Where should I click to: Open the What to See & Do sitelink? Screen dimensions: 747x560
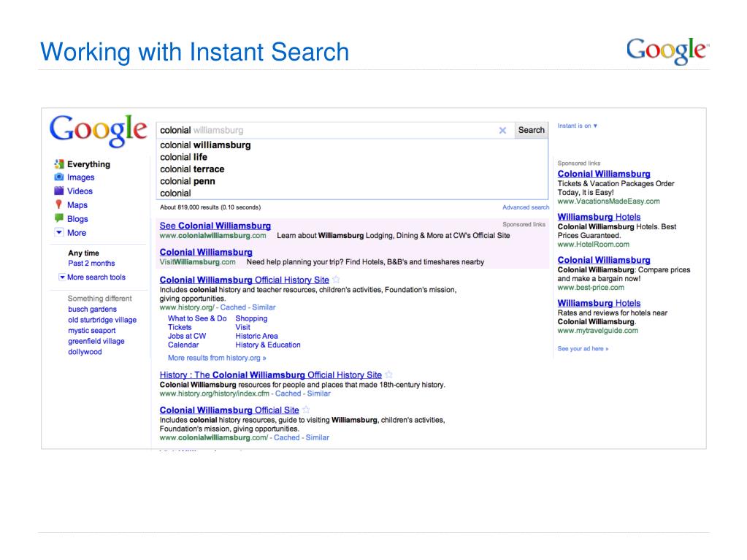(197, 318)
